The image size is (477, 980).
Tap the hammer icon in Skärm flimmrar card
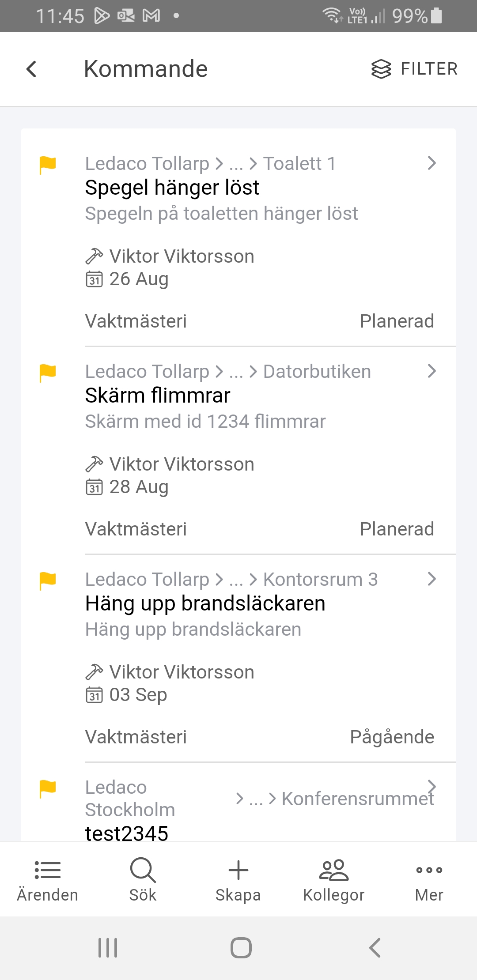point(94,464)
